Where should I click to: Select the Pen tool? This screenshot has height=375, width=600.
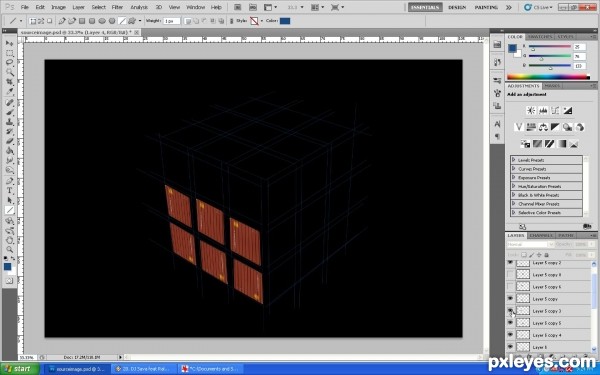(x=10, y=181)
